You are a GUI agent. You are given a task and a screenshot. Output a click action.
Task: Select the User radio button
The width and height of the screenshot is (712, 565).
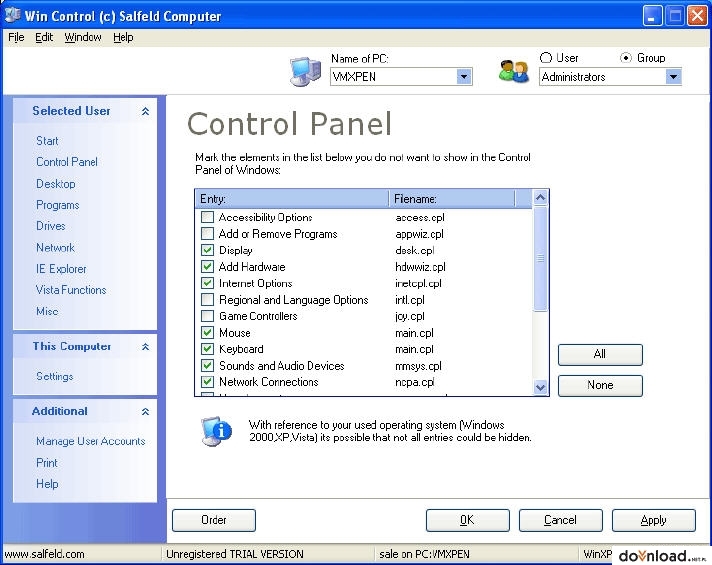click(546, 58)
